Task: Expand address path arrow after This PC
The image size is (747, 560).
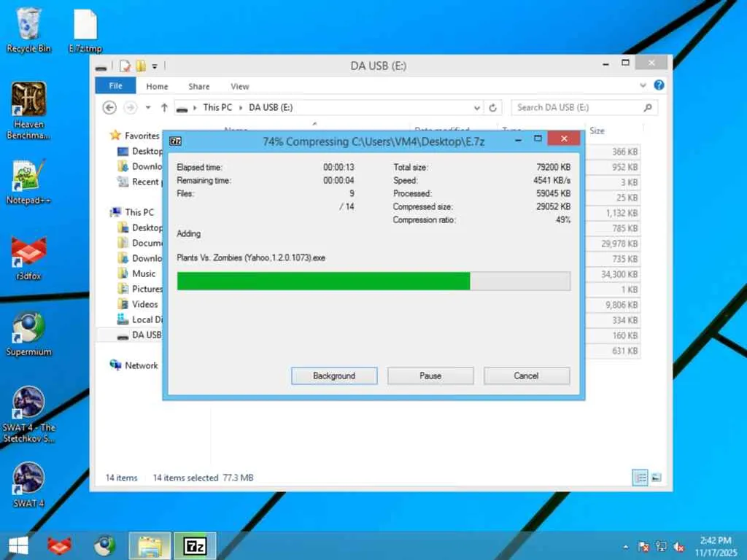Action: 241,108
